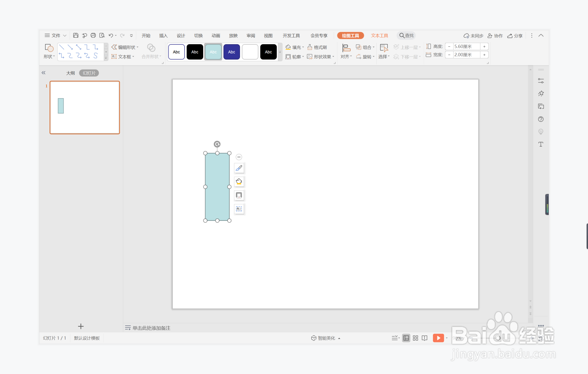Open the help question mark icon
588x374 pixels.
coord(541,119)
